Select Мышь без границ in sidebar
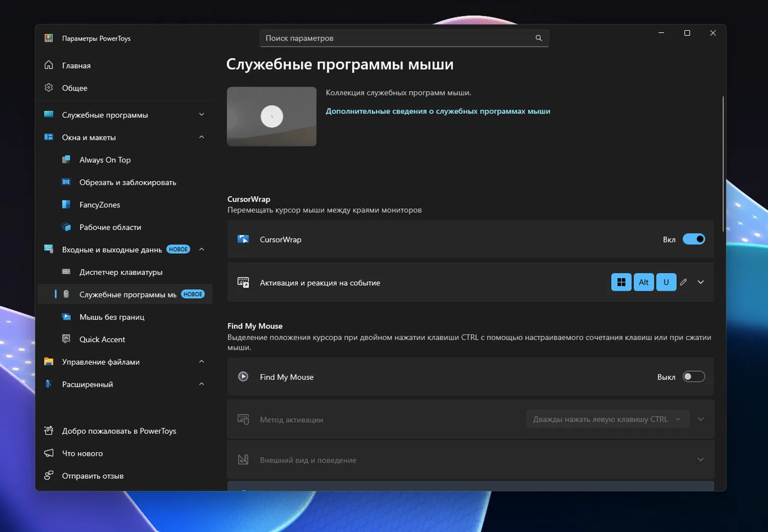The width and height of the screenshot is (768, 532). (x=125, y=317)
